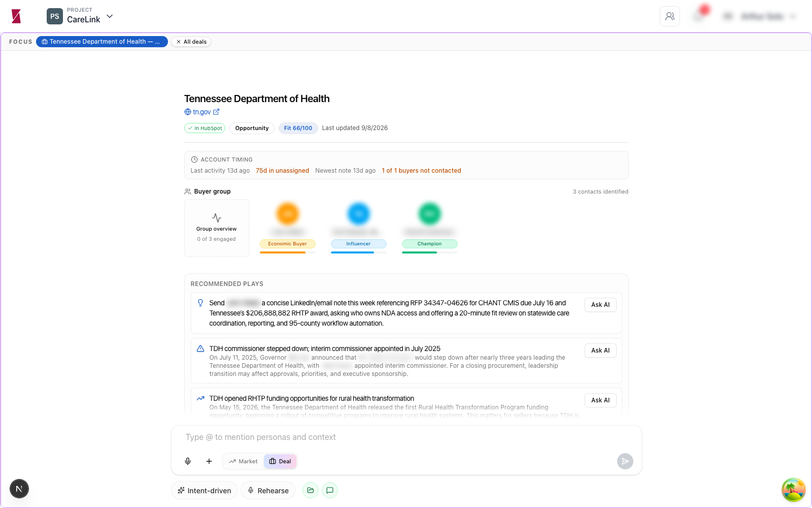Click the lightbulb icon on the Send play

click(x=200, y=303)
